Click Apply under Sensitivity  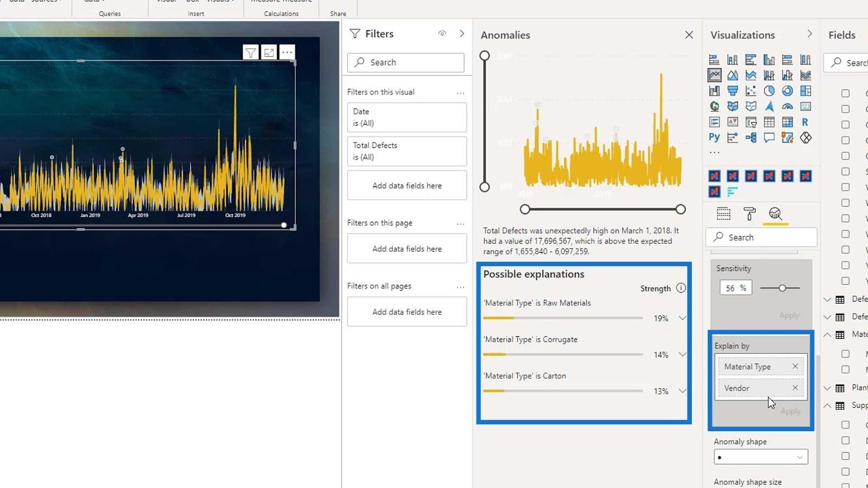[x=789, y=315]
